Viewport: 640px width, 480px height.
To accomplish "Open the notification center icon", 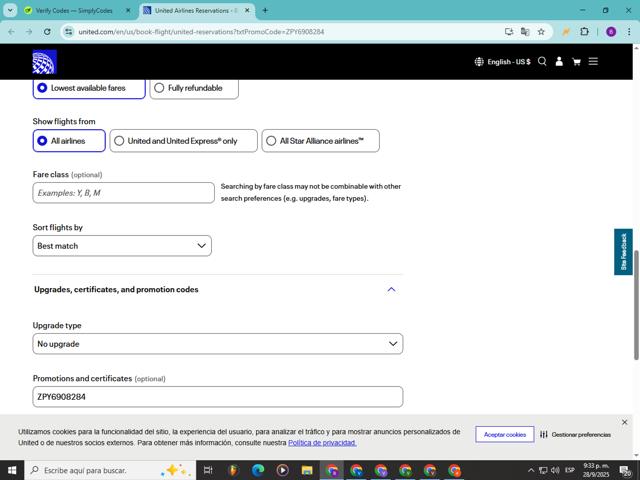I will [x=625, y=471].
